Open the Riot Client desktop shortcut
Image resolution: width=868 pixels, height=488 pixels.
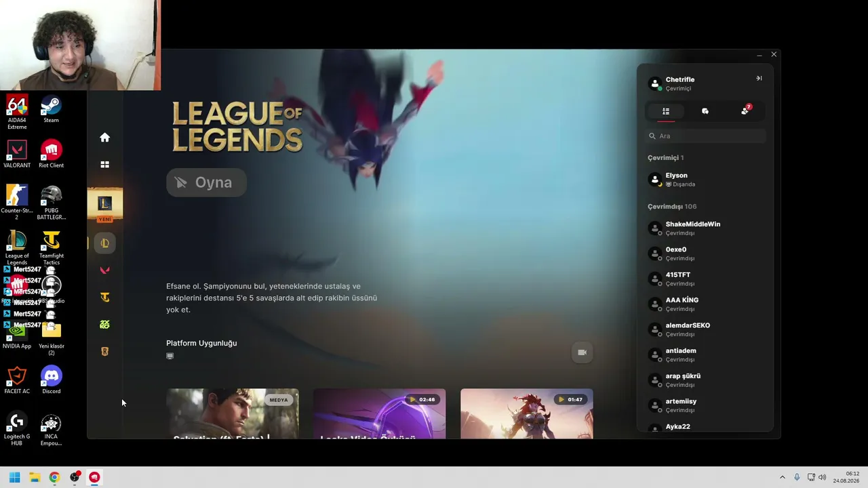click(x=51, y=155)
